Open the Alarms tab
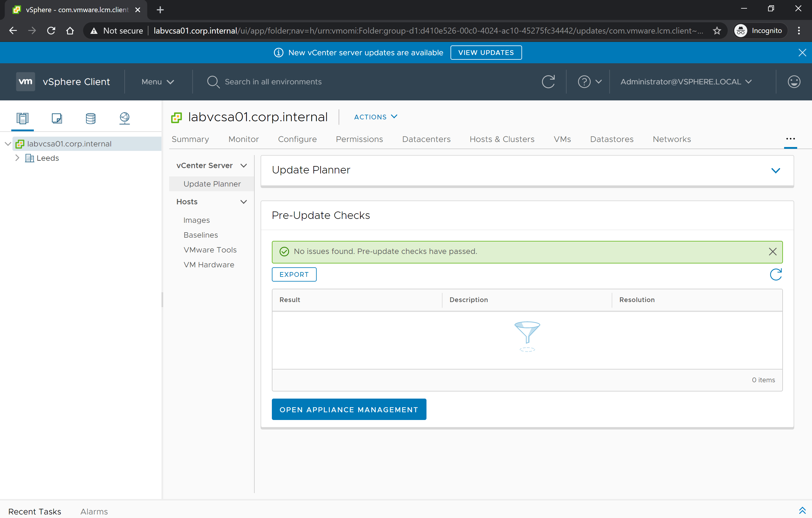Viewport: 812px width, 518px height. click(x=94, y=511)
